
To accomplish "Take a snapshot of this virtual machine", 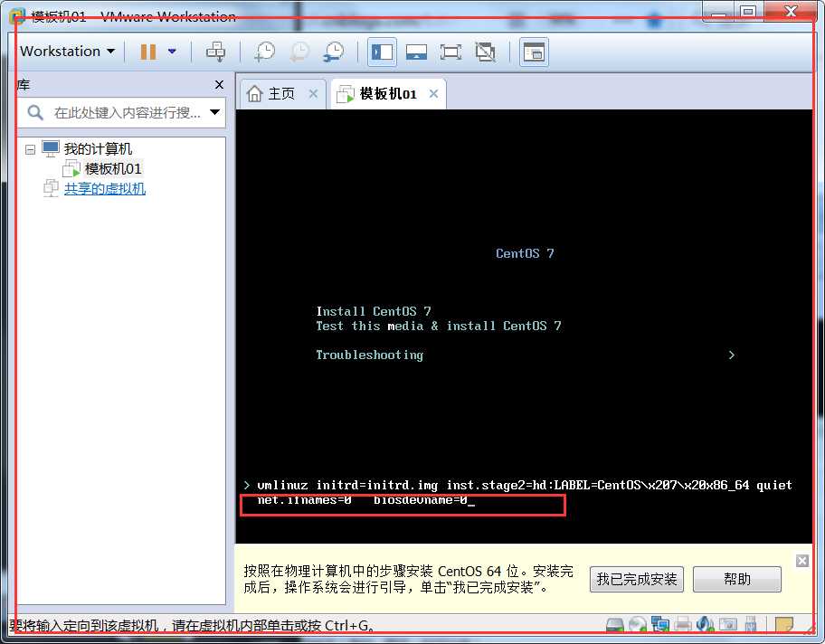I will click(265, 52).
